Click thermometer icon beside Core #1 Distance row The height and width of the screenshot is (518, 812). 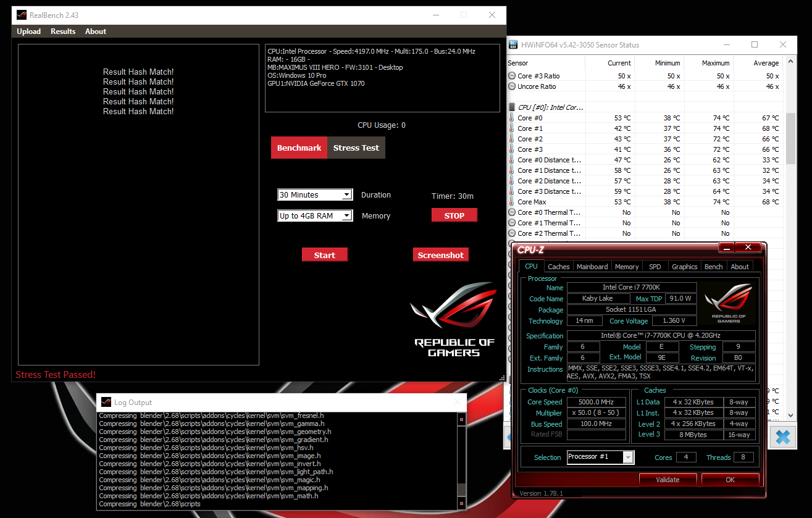click(512, 170)
